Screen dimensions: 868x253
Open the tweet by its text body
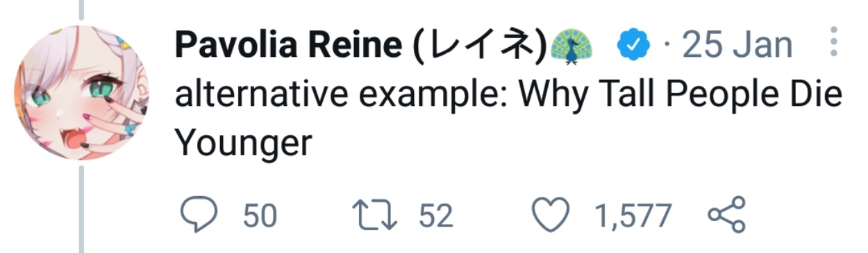(508, 118)
